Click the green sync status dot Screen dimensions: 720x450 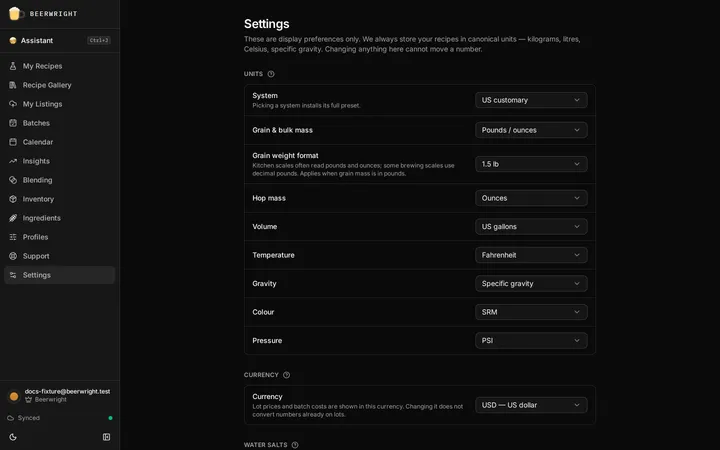point(110,418)
